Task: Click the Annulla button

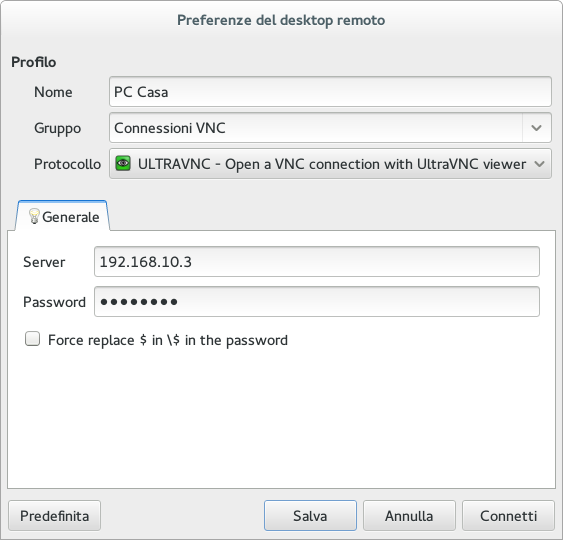Action: (409, 516)
